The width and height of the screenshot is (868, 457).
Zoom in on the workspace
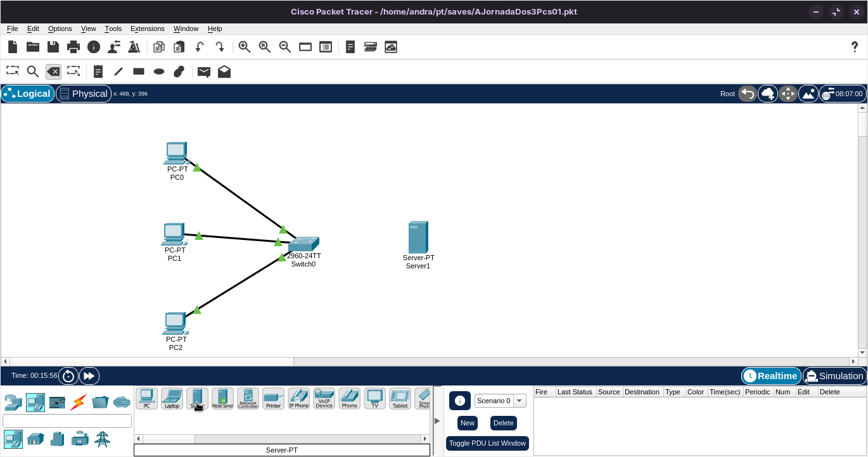(x=245, y=47)
